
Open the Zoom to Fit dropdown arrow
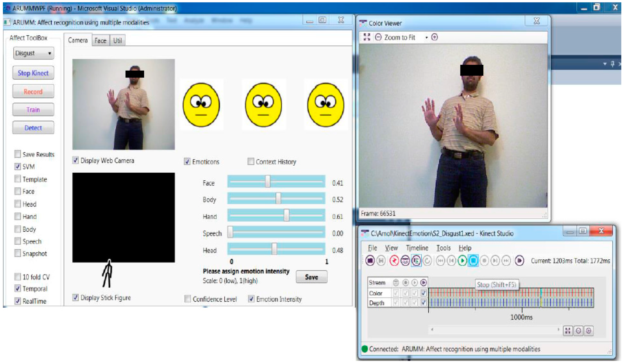[x=426, y=38]
